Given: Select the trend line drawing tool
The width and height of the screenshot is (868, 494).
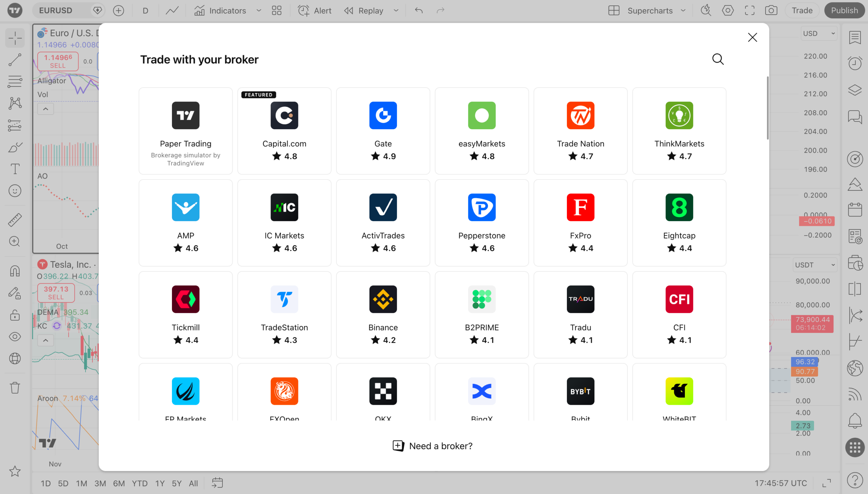Looking at the screenshot, I should tap(15, 60).
